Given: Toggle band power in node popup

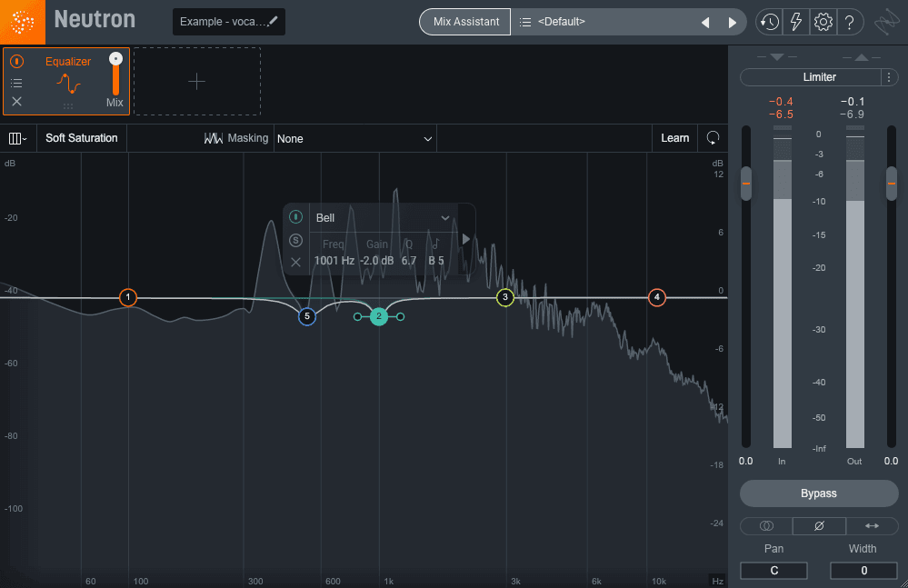Looking at the screenshot, I should [x=296, y=217].
